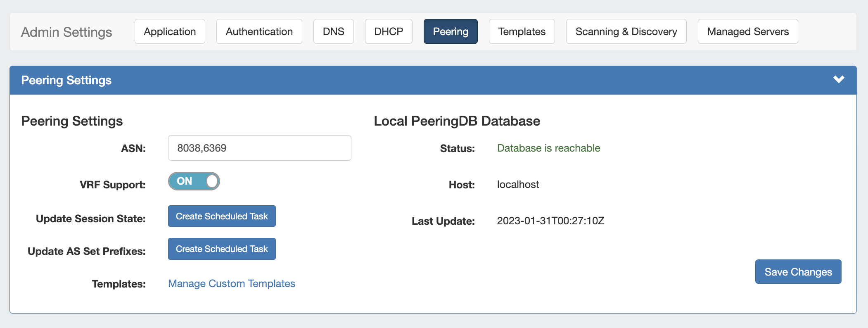Create scheduled task for Update AS Set Prefixes

222,249
